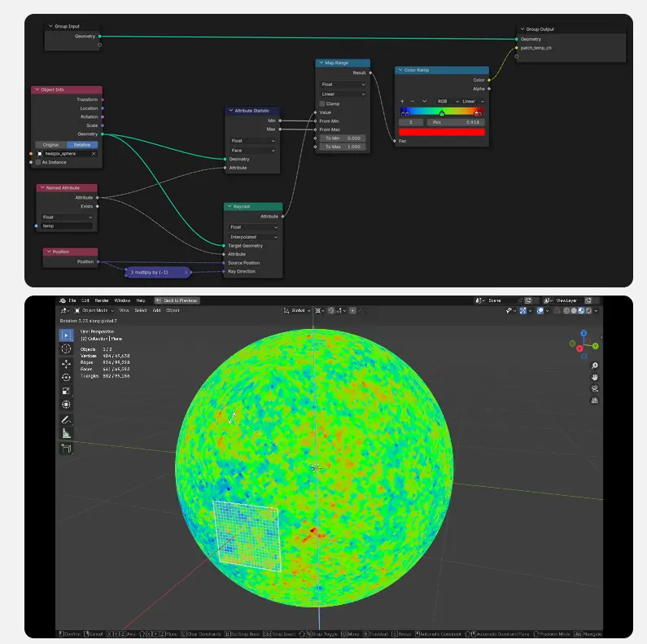Viewport: 647px width, 644px height.
Task: Remove color stop with minus icon
Action: 413,101
